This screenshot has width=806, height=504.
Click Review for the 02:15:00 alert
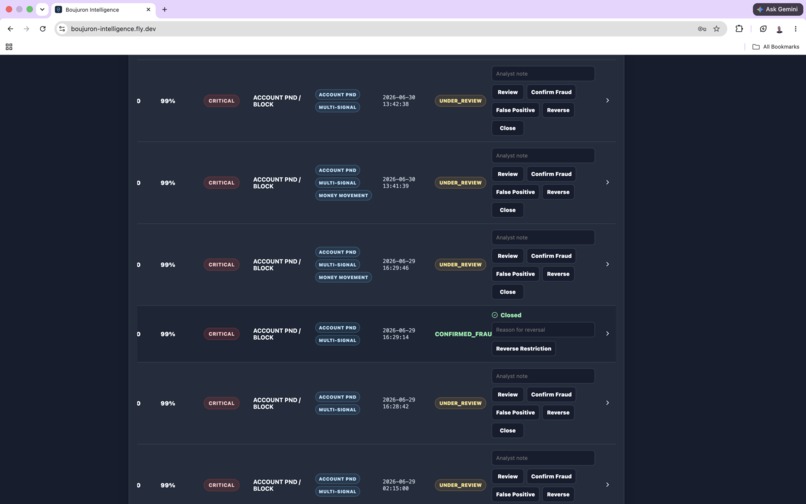coord(507,476)
